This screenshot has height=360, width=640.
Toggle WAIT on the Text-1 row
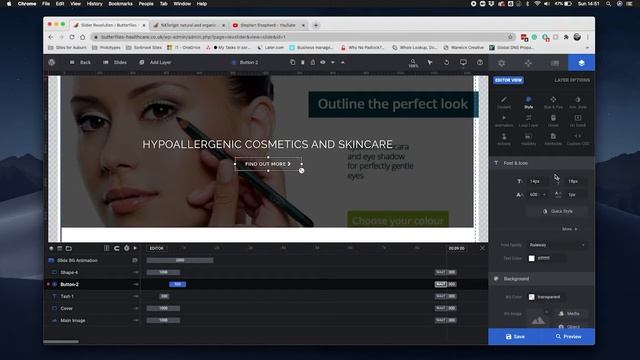tap(440, 296)
